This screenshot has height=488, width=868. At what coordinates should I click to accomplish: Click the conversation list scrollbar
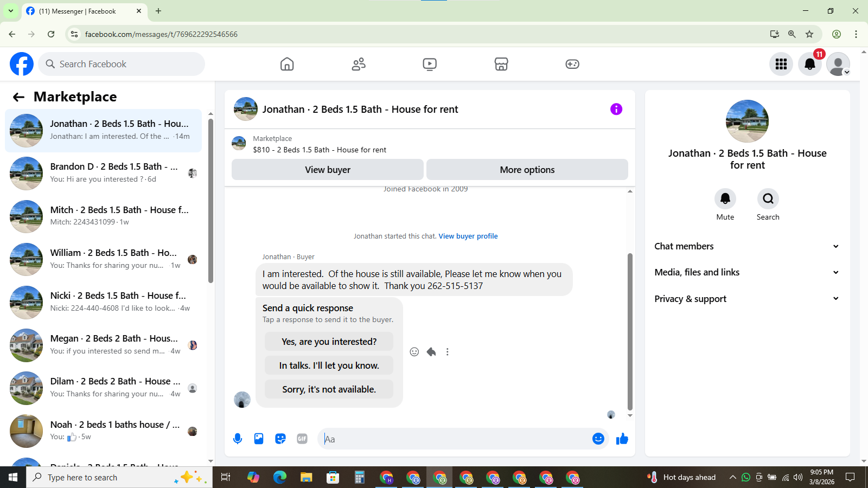click(210, 201)
